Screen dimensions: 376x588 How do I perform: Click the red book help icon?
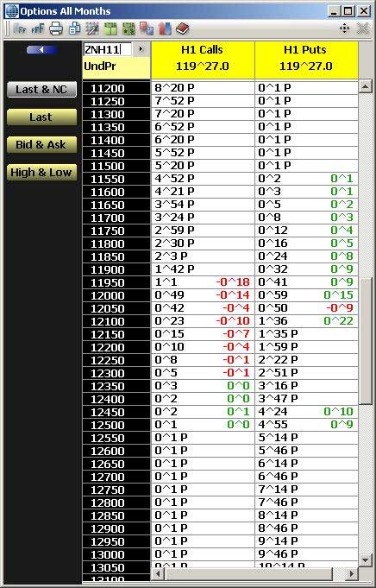pyautogui.click(x=182, y=28)
